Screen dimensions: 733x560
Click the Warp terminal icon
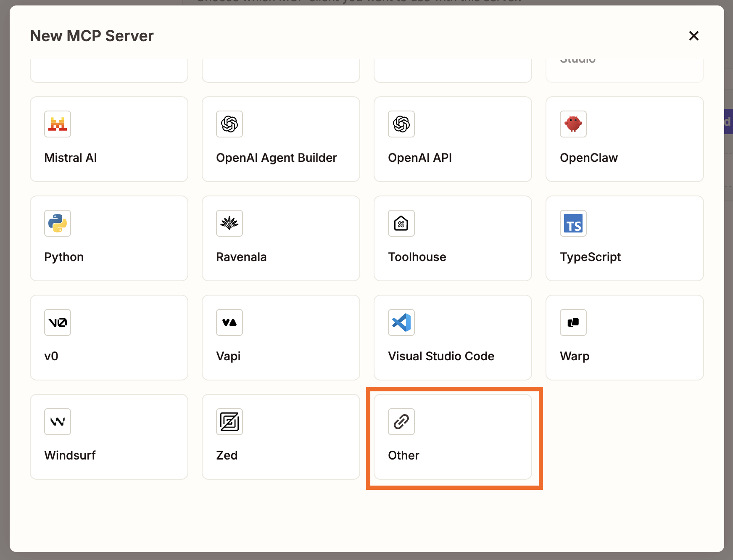click(573, 322)
